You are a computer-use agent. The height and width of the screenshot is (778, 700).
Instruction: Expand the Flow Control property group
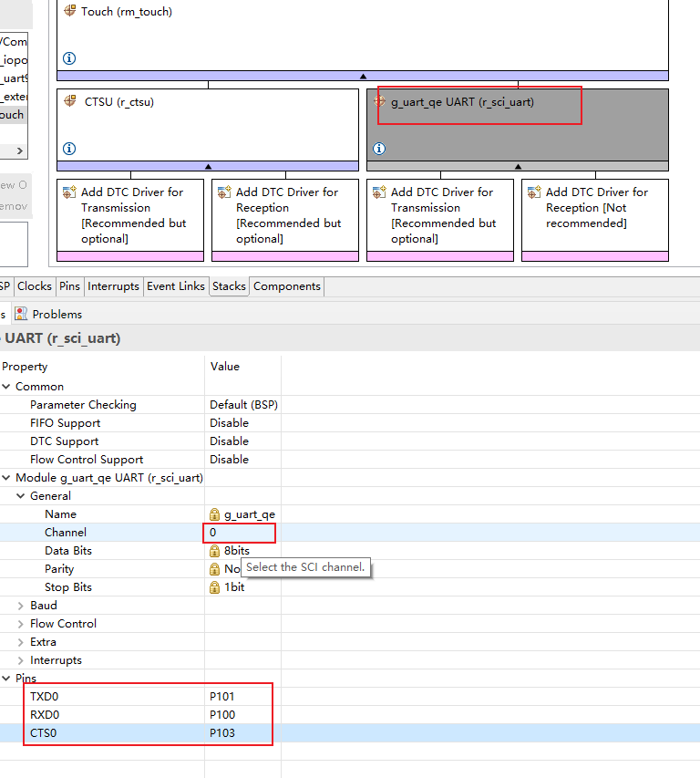click(21, 624)
